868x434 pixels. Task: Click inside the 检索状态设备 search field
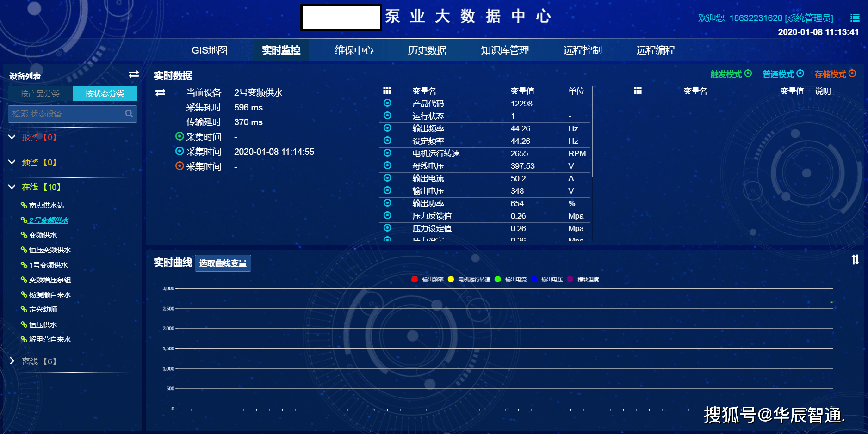point(65,114)
